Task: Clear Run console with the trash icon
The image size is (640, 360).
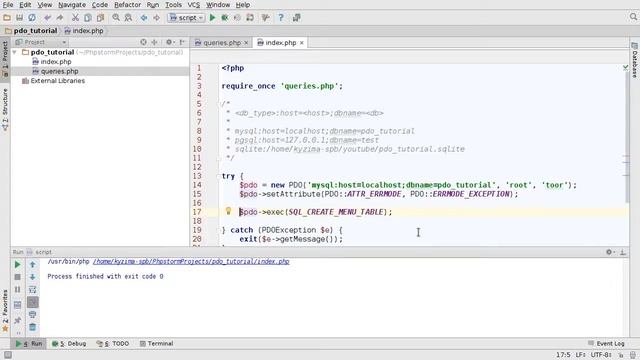Action: [x=32, y=327]
